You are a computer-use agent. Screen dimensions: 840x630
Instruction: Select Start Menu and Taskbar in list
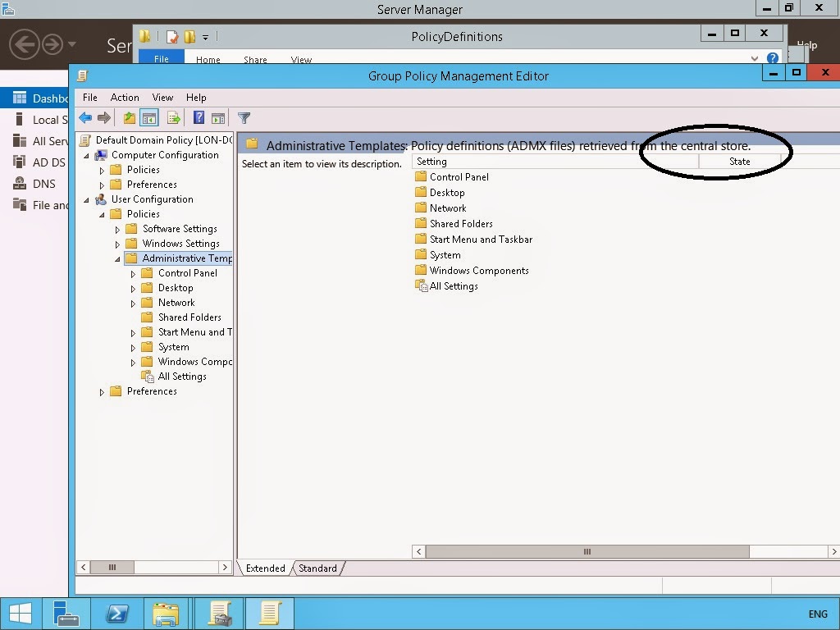coord(474,239)
